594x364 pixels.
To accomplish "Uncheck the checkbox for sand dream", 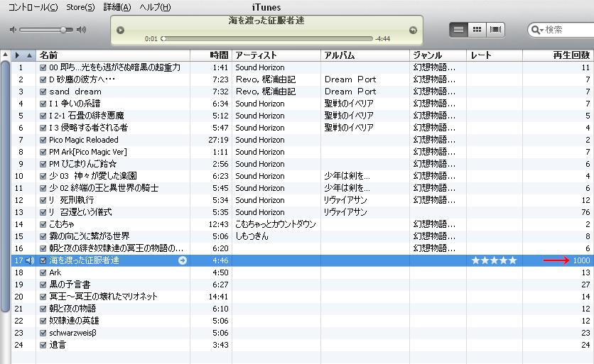I will [43, 92].
